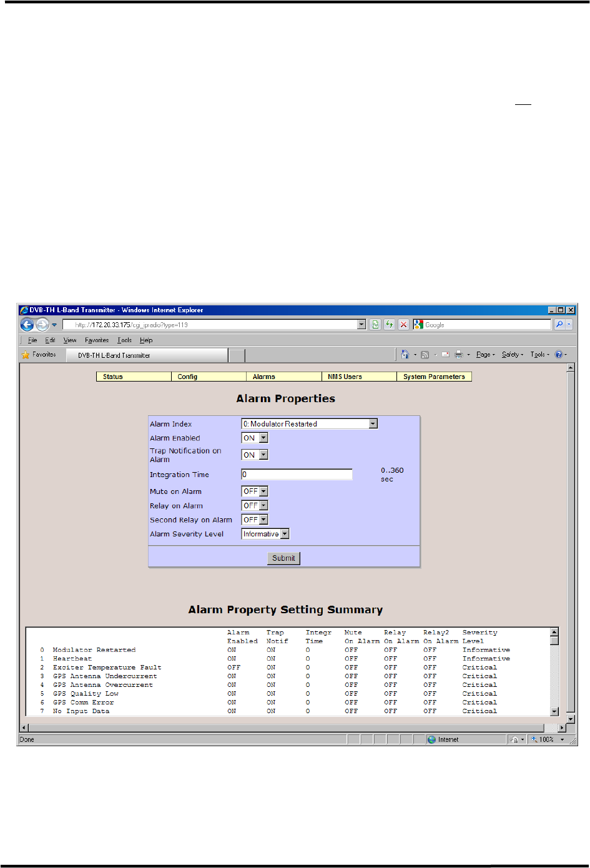This screenshot has height=868, width=590.
Task: Go to the Alarms page tab
Action: [284, 377]
